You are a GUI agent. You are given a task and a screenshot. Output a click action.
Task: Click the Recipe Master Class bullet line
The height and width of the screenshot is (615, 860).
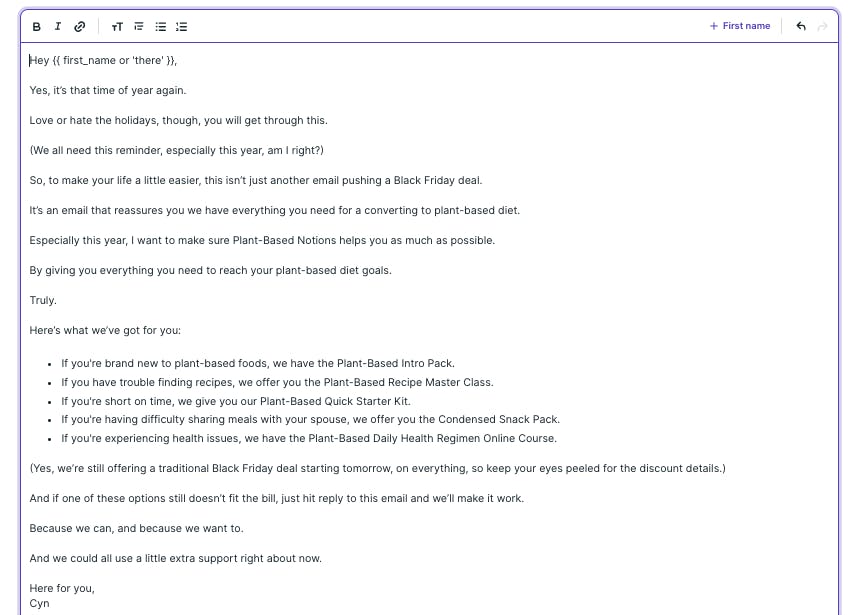coord(277,382)
